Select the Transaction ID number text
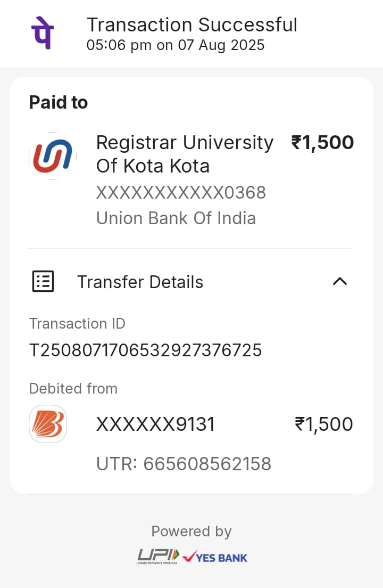The height and width of the screenshot is (588, 383). pyautogui.click(x=145, y=350)
